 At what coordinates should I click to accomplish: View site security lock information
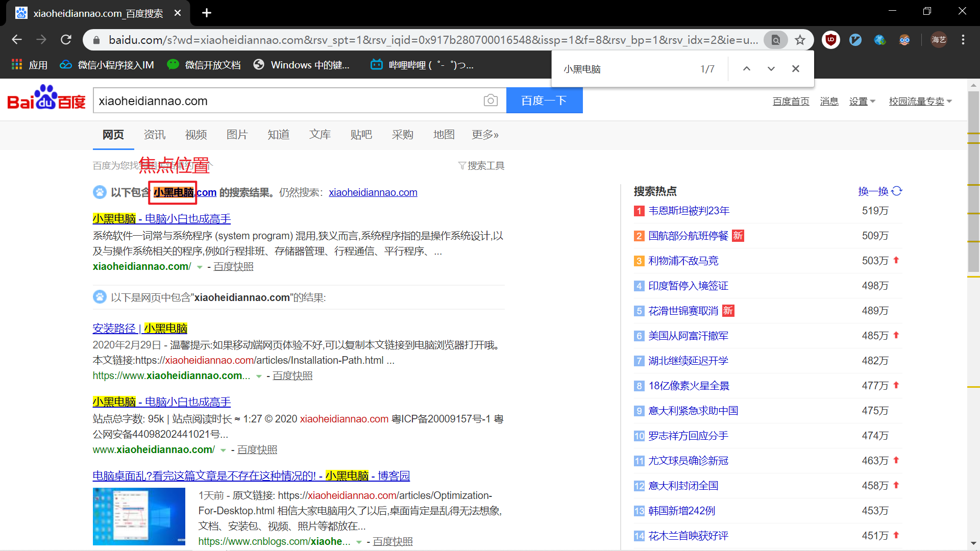(x=96, y=40)
